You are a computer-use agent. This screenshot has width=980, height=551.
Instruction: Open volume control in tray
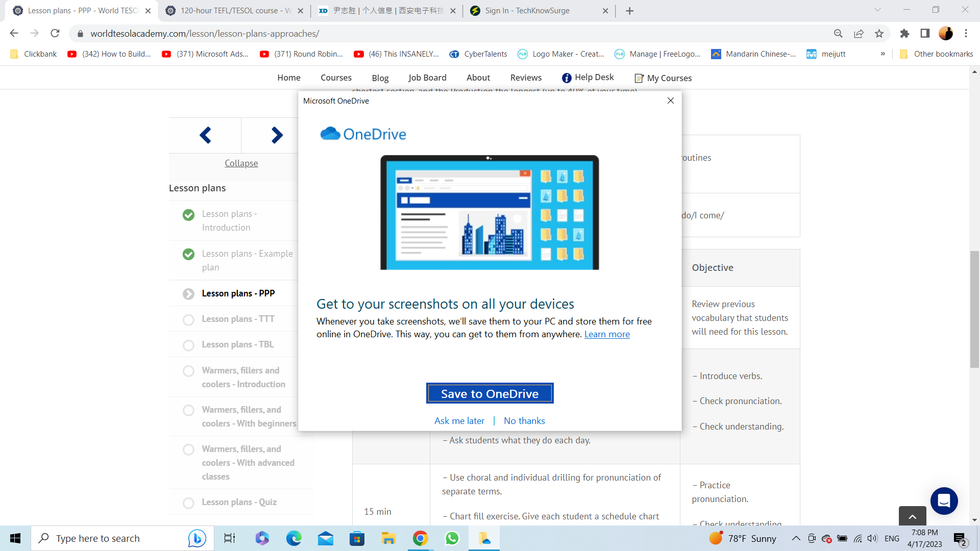(x=872, y=538)
